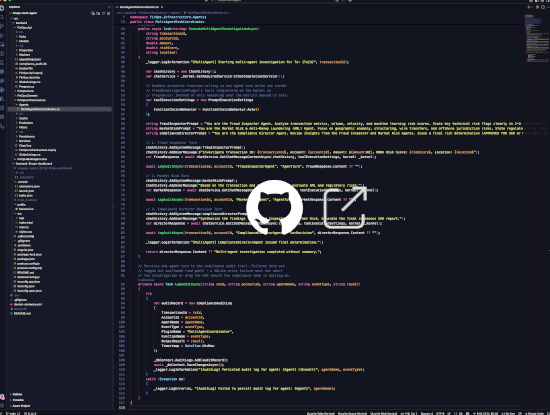Refresh the Explorer file tree
Image resolution: width=550 pixels, height=415 pixels.
[x=103, y=13]
